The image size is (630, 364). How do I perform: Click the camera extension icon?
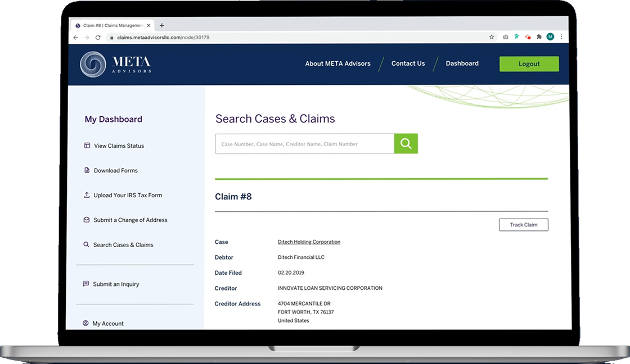(x=506, y=37)
